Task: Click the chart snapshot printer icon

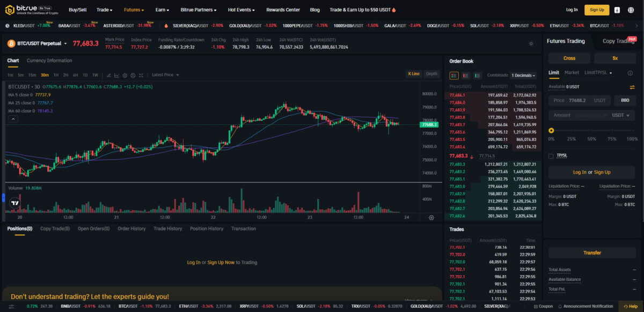Action: (x=133, y=75)
